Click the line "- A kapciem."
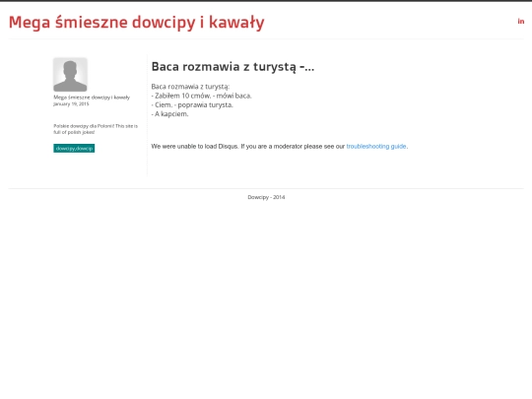This screenshot has width=532, height=399. tap(169, 114)
